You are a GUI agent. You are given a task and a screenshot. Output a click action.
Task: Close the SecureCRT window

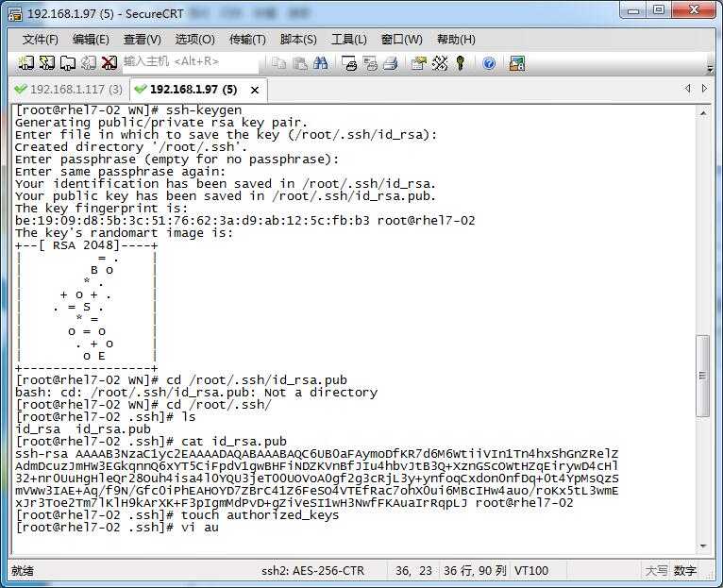(694, 10)
